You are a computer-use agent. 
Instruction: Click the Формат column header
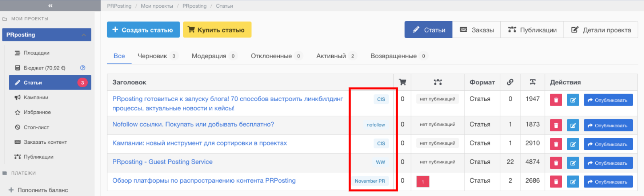coord(482,82)
